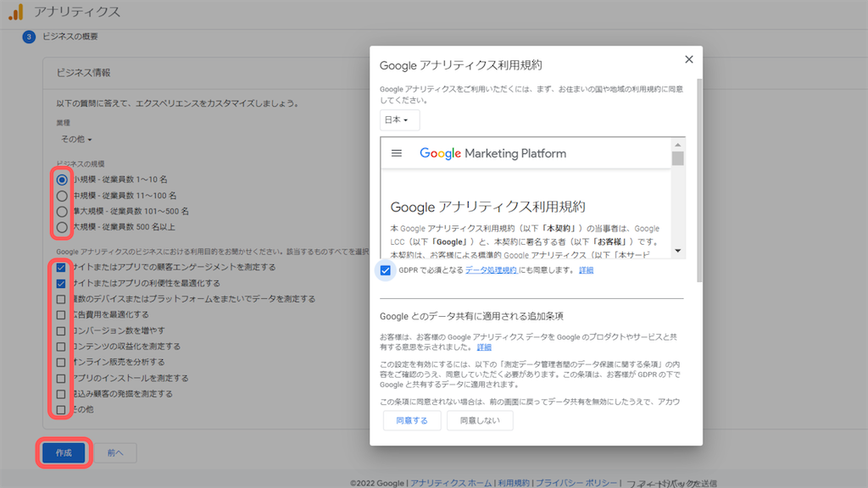Open アナリティクス ホーム footer link

451,483
